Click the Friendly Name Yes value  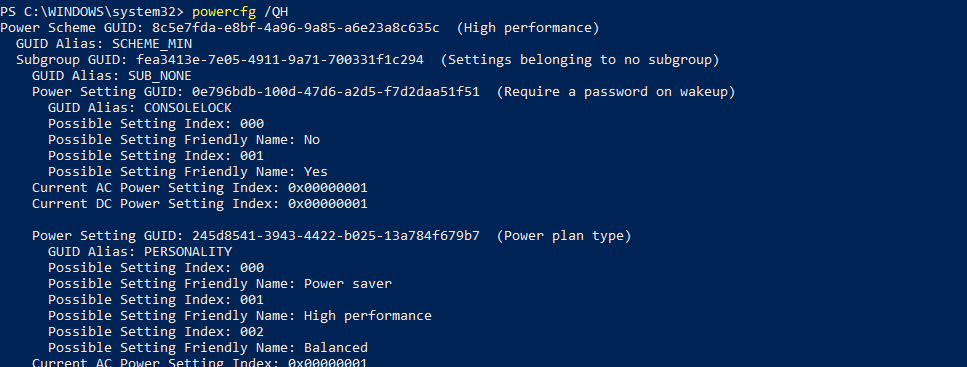[x=316, y=172]
